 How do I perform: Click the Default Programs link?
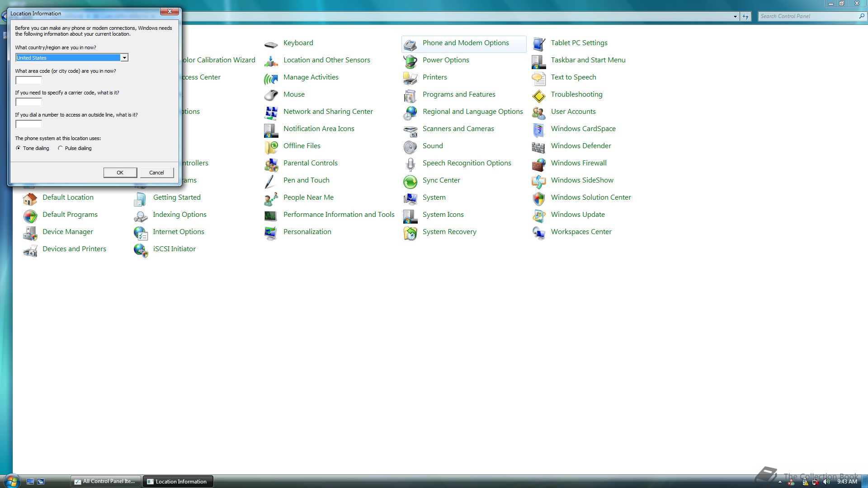click(x=70, y=215)
